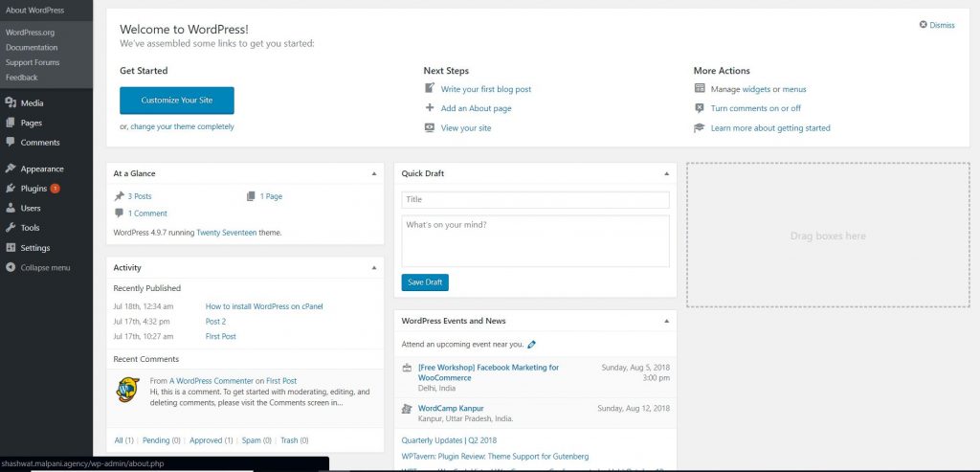The height and width of the screenshot is (472, 980).
Task: Click 'Jul 18th, 12:34 am' timestamp
Action: coord(144,306)
